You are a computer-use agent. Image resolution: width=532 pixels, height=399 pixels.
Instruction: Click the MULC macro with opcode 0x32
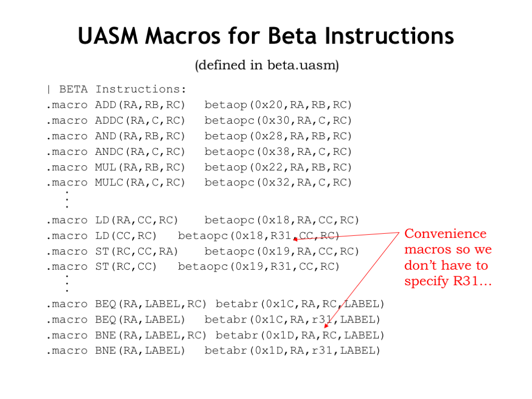[x=199, y=182]
